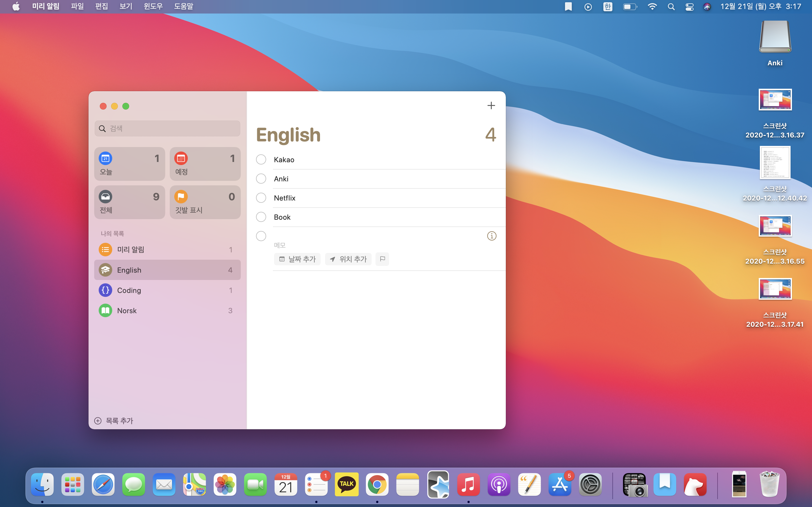
Task: Complete the Book reminder
Action: point(261,217)
